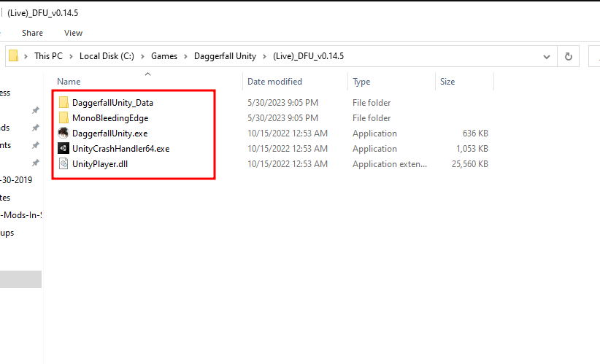
Task: Expand the chevron after This PC
Action: (71, 56)
